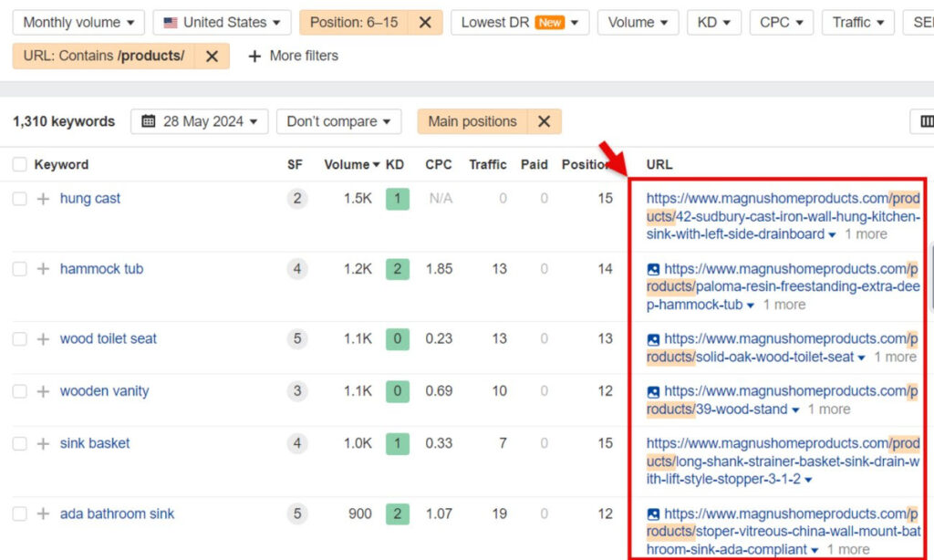This screenshot has width=934, height=560.
Task: Check the box for wooden vanity row
Action: point(20,391)
